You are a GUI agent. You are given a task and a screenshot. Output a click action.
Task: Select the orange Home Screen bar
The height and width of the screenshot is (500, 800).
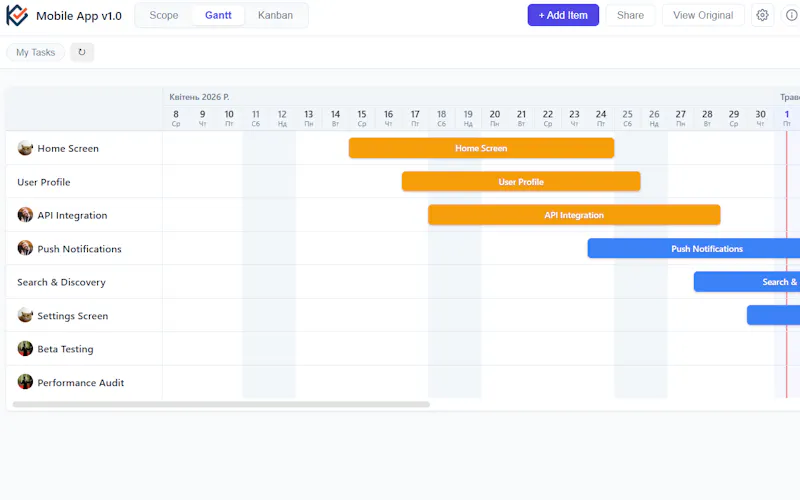pyautogui.click(x=481, y=148)
